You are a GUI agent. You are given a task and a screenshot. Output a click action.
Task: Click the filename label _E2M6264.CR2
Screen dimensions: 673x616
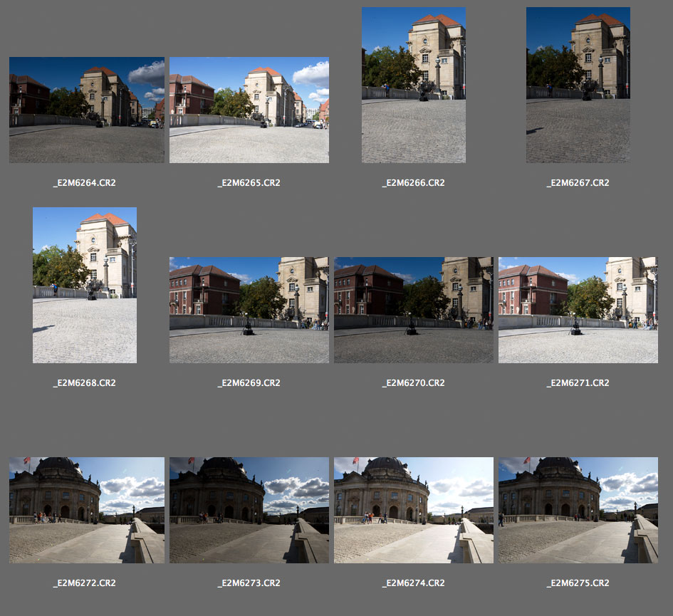click(85, 183)
